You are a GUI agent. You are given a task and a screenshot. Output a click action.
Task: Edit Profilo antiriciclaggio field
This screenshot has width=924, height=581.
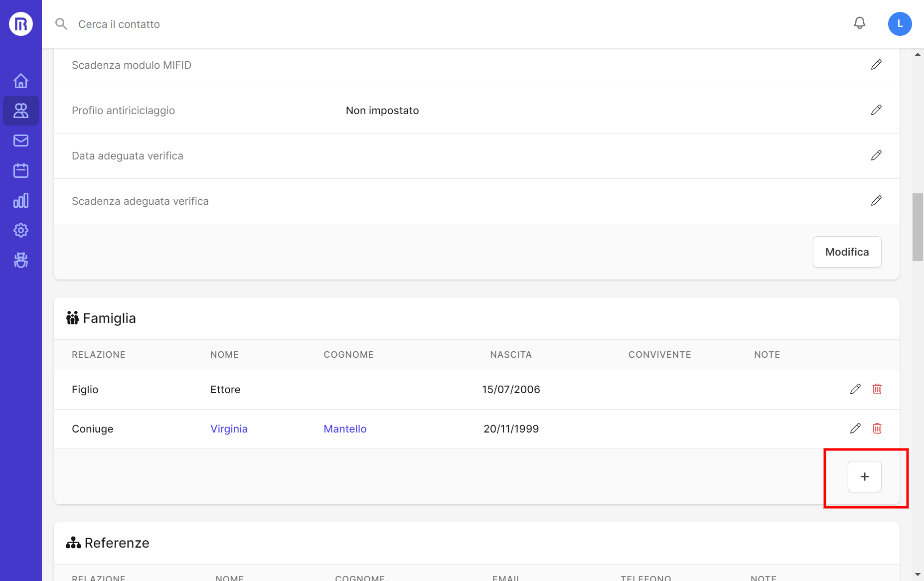coord(876,110)
